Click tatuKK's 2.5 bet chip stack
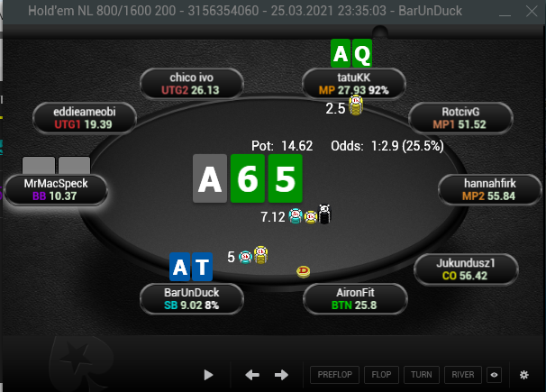The width and height of the screenshot is (546, 392). pos(356,105)
